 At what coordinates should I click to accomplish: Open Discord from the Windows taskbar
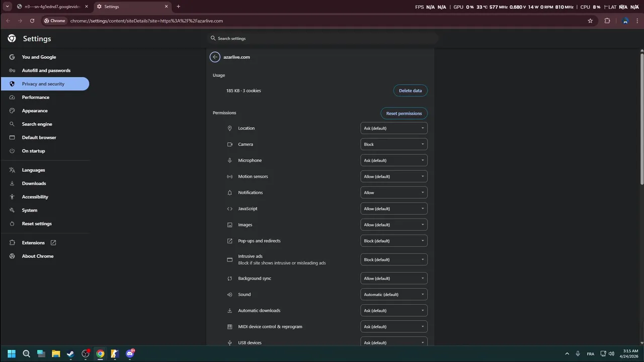(130, 353)
